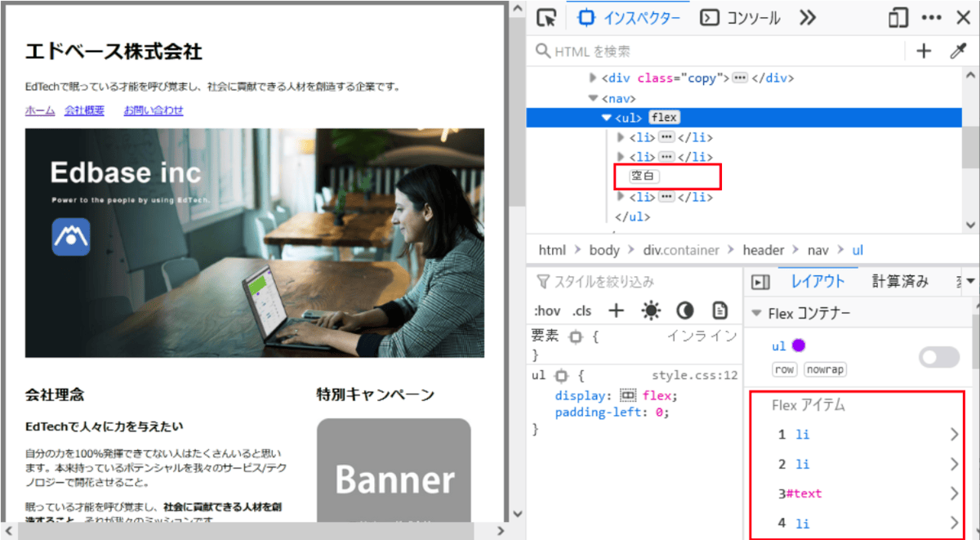Toggle the three-pane inspector layout icon
Screen dimensions: 980x540
coord(760,282)
